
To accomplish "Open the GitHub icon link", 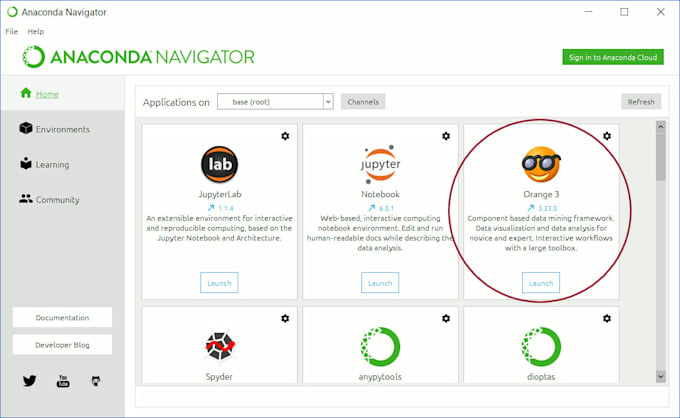I will pyautogui.click(x=96, y=381).
